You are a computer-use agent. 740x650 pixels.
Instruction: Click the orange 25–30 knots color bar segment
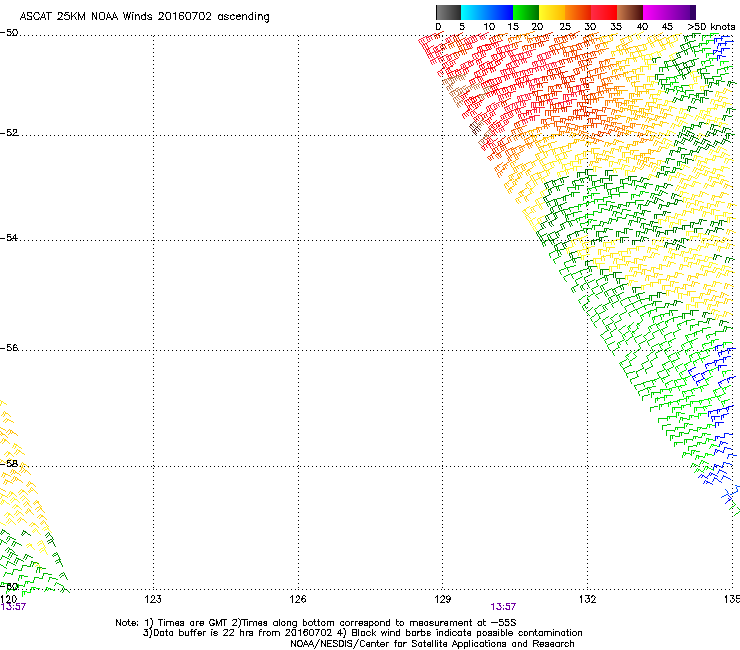coord(578,12)
